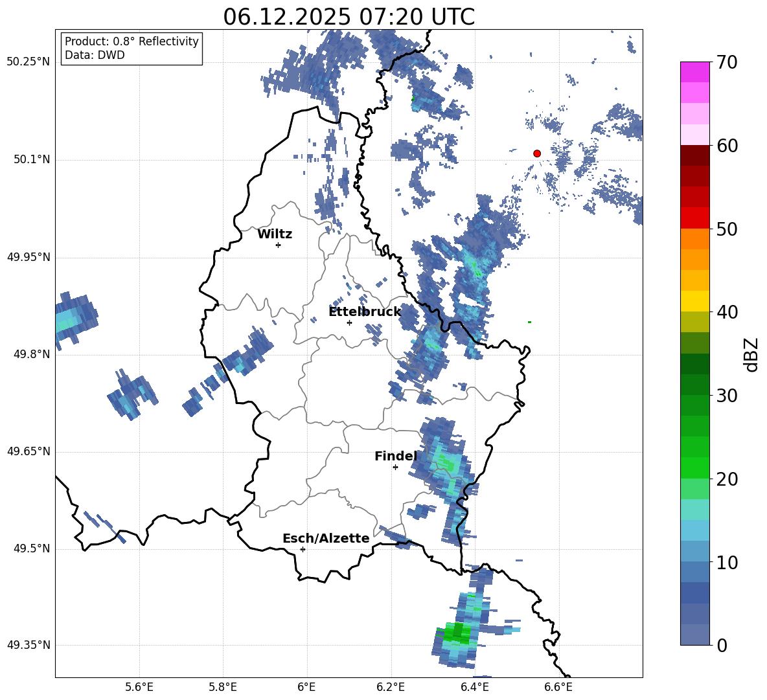Click the 6.2°E longitude label
The height and width of the screenshot is (700, 767).
click(391, 687)
